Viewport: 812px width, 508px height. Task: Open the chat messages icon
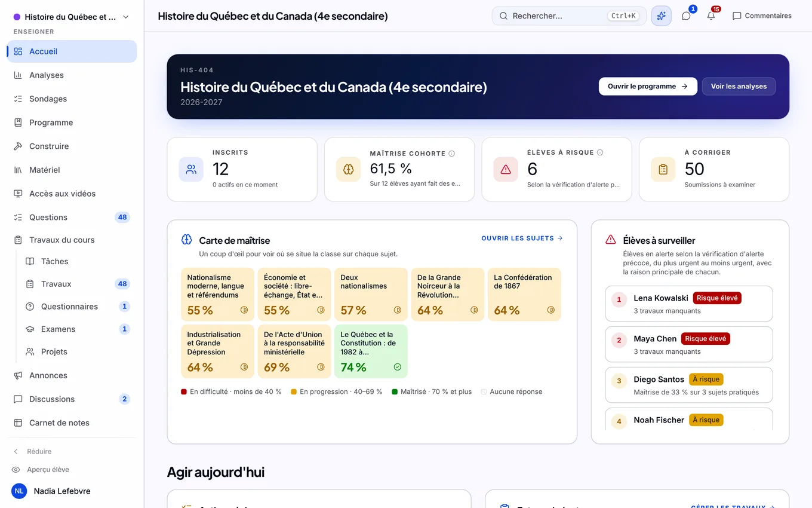[x=686, y=16]
